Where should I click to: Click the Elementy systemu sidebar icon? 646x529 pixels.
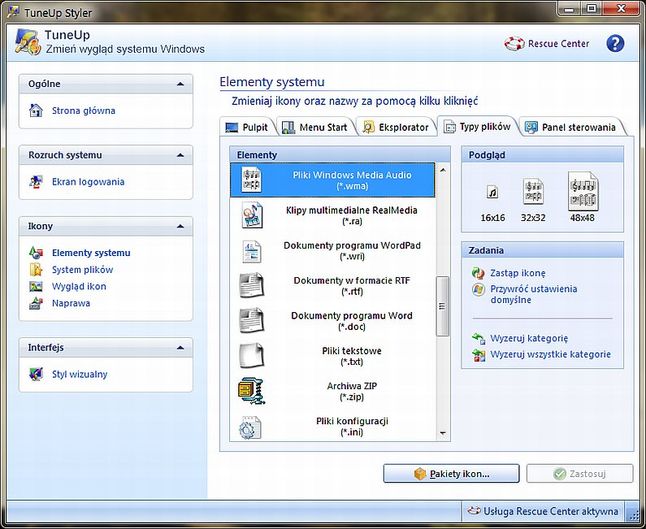point(36,253)
